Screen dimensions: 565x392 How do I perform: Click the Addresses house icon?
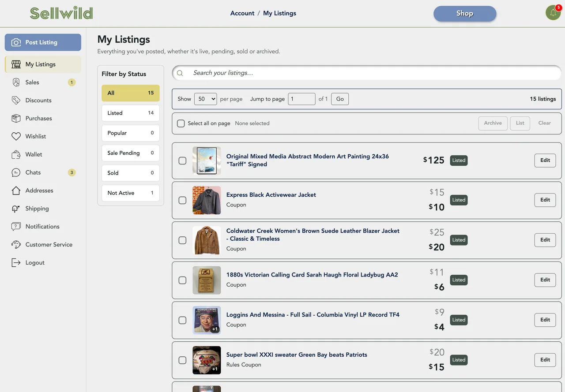click(16, 190)
